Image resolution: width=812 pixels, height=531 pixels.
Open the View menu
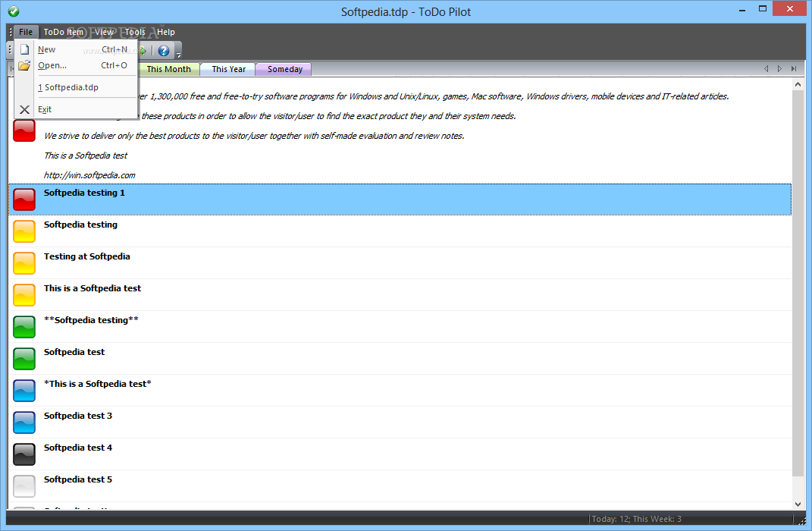tap(104, 32)
